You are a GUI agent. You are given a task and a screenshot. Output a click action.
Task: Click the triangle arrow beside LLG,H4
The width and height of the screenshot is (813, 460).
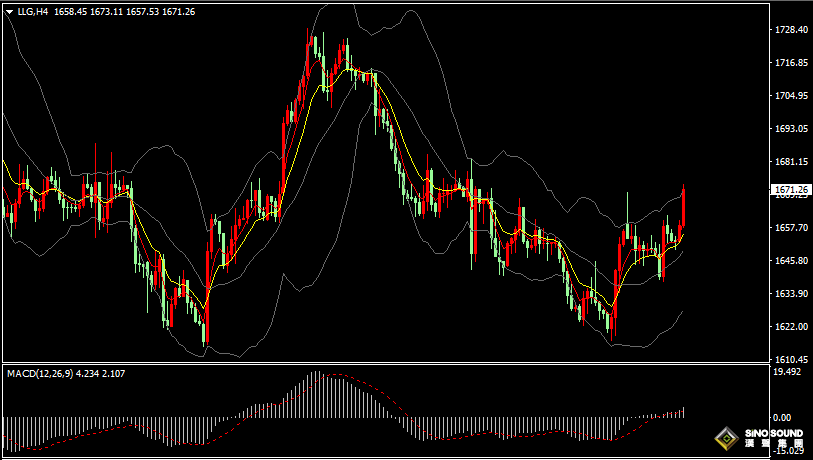pyautogui.click(x=9, y=12)
